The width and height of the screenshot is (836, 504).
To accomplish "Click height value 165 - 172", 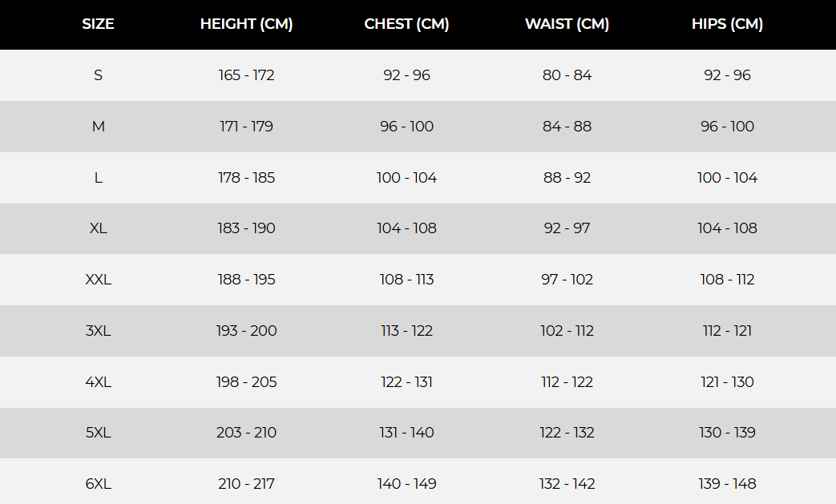I will 246,75.
